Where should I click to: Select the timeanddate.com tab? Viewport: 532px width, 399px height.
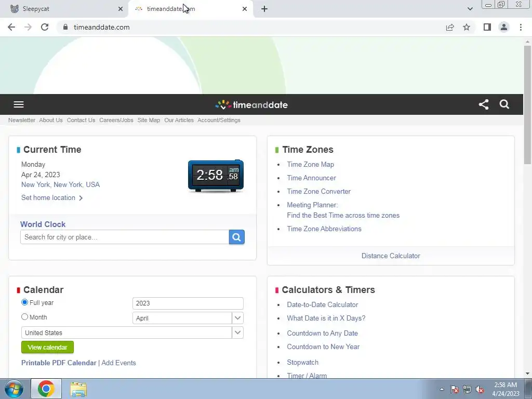coord(190,9)
